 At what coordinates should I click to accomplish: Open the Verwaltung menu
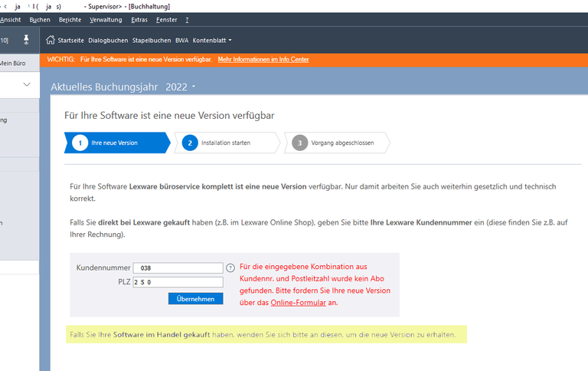click(x=106, y=20)
